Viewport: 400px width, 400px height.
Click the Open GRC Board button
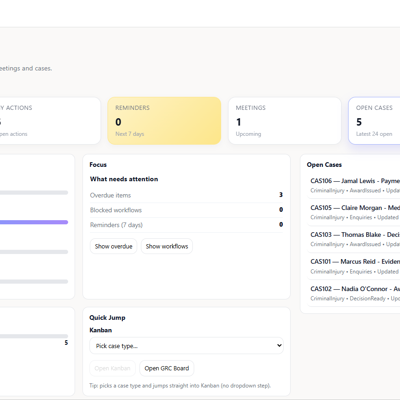167,368
